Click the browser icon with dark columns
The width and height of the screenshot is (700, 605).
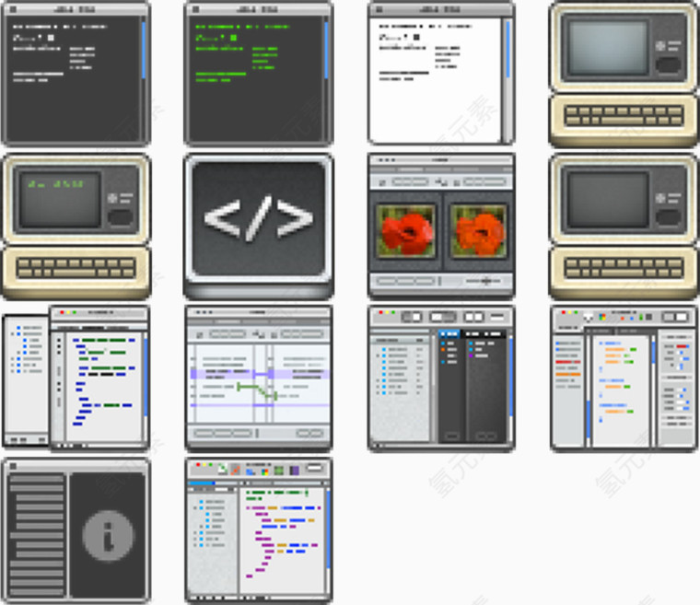(x=440, y=378)
